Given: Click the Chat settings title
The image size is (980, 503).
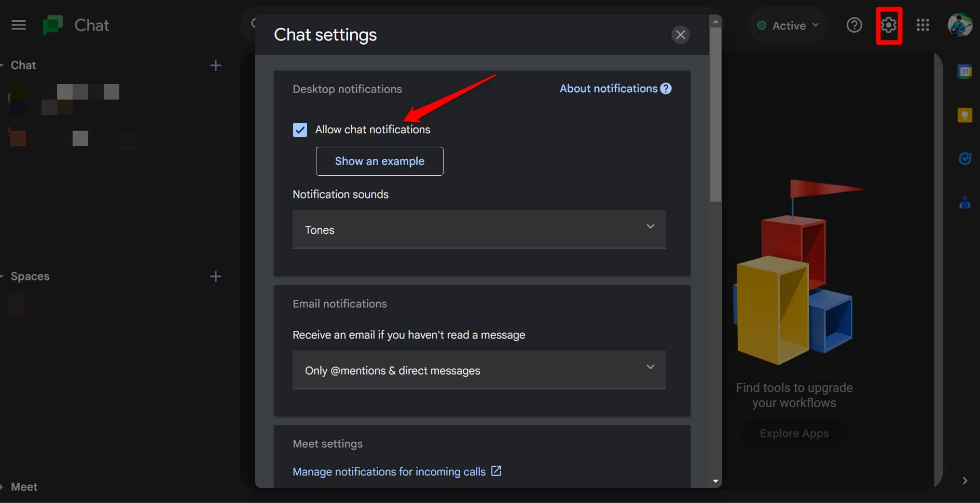Looking at the screenshot, I should (325, 35).
